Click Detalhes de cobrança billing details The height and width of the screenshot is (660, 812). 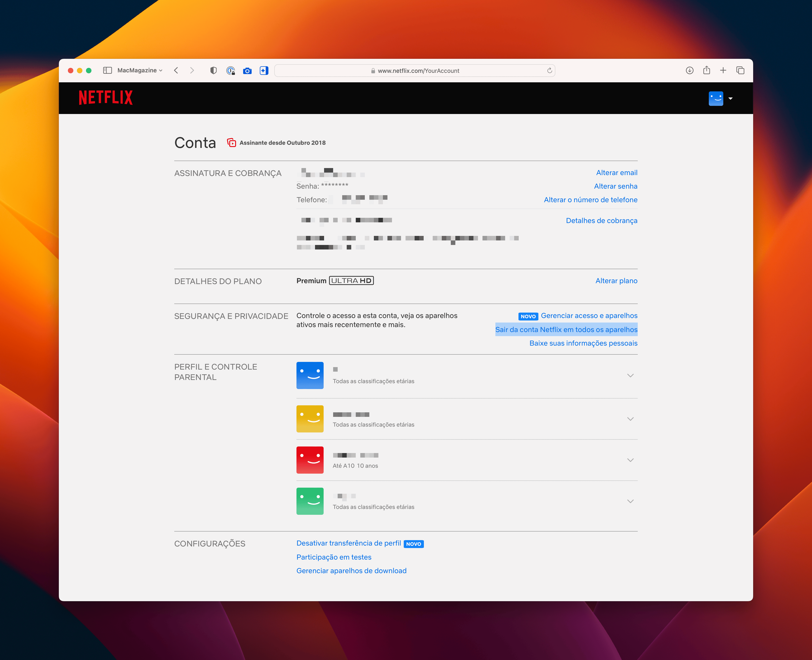click(602, 220)
